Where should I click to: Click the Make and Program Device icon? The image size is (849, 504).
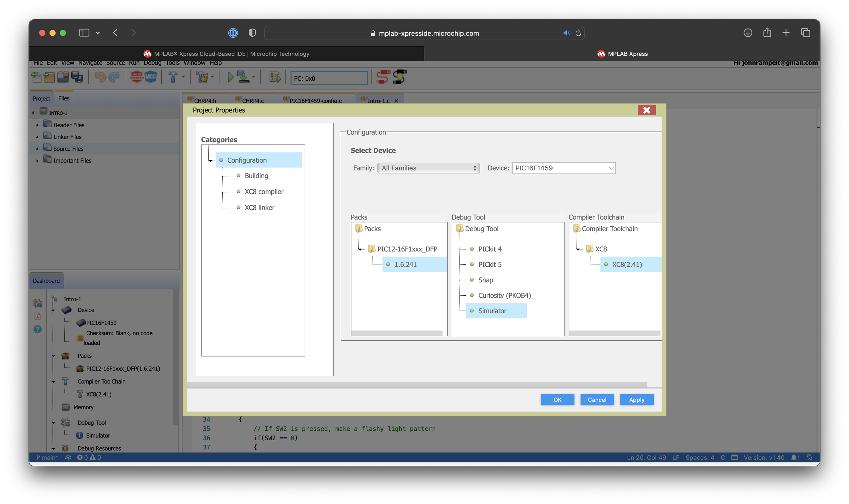click(x=243, y=77)
